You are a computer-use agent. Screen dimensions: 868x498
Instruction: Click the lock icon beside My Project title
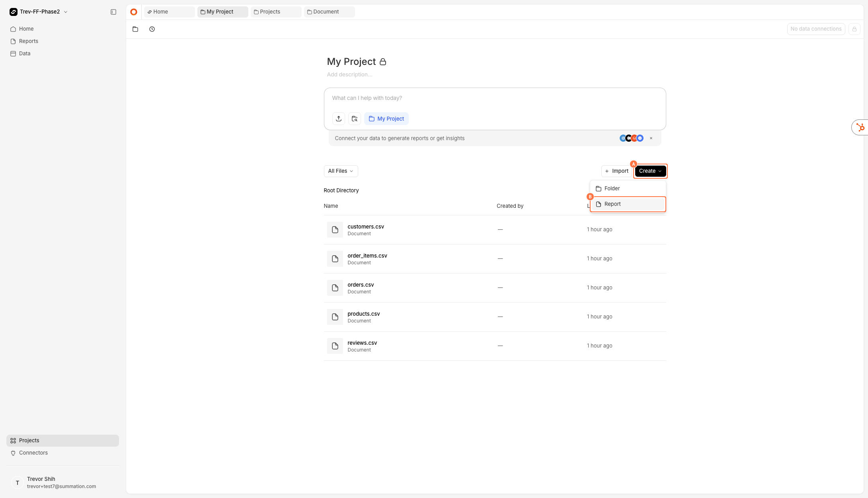click(383, 62)
